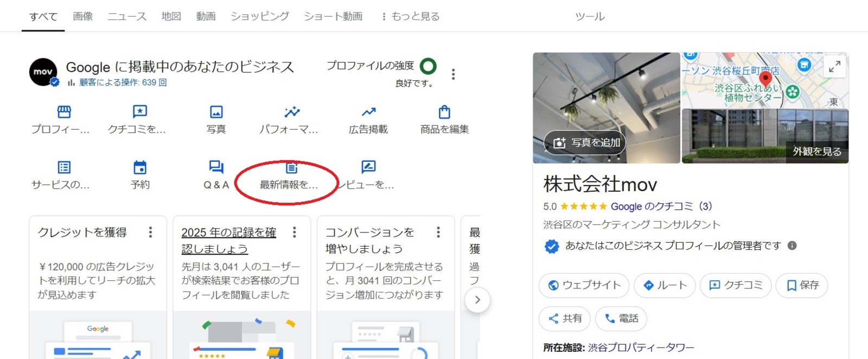
Task: Click the info icon beside 管理者です text
Action: [x=792, y=245]
